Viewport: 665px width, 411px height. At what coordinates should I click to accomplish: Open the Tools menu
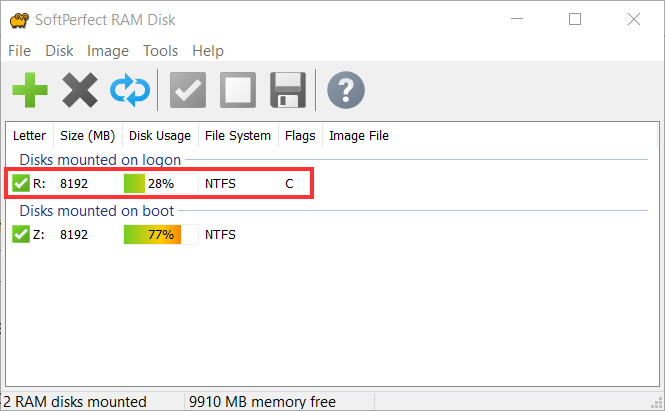coord(160,51)
